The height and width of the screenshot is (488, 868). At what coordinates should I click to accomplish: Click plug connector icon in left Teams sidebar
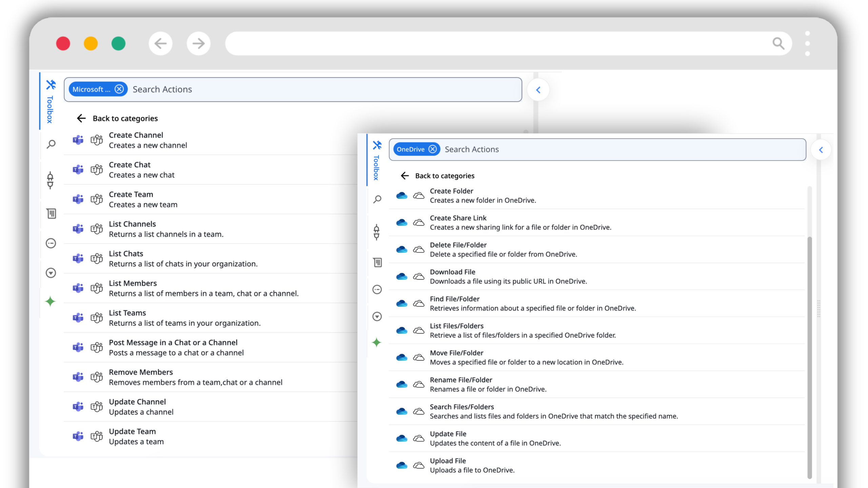tap(50, 180)
